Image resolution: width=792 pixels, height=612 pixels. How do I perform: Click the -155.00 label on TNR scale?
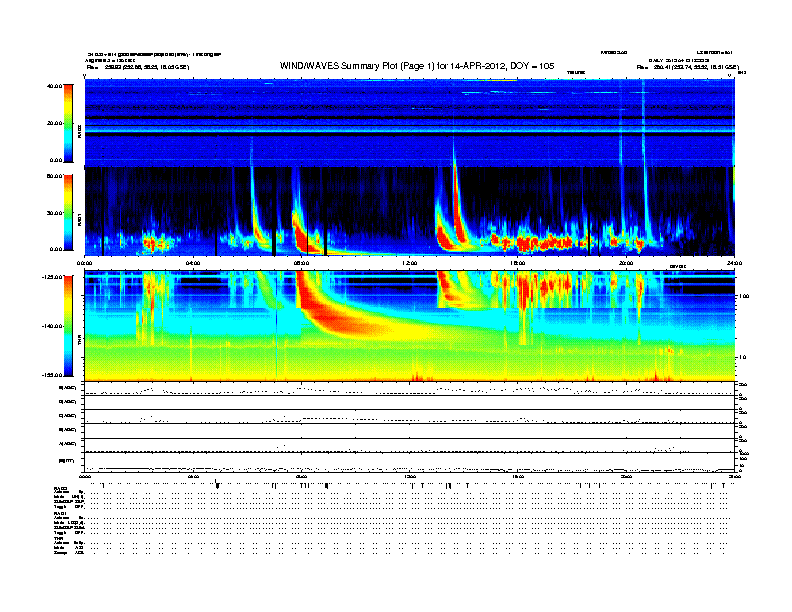[53, 375]
